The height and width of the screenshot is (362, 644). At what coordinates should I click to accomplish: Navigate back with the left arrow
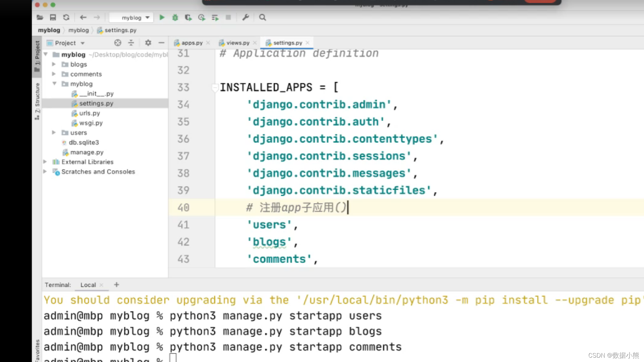[83, 17]
